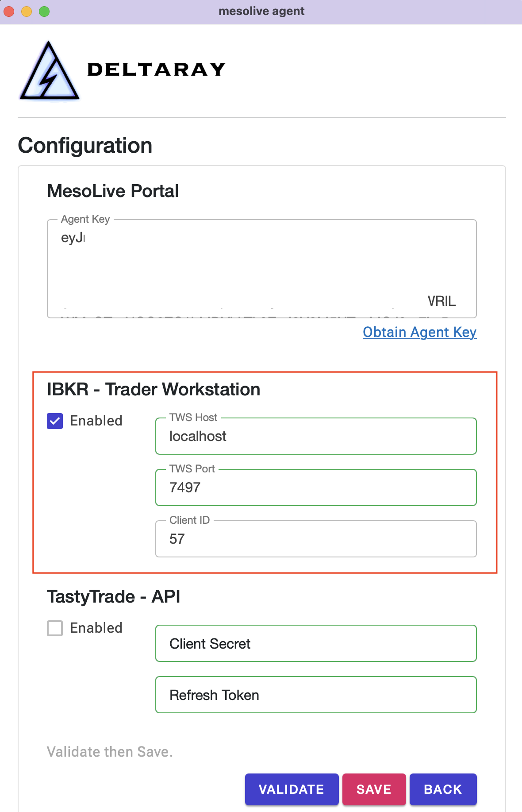Enable the TastyTrade API checkbox

click(55, 628)
